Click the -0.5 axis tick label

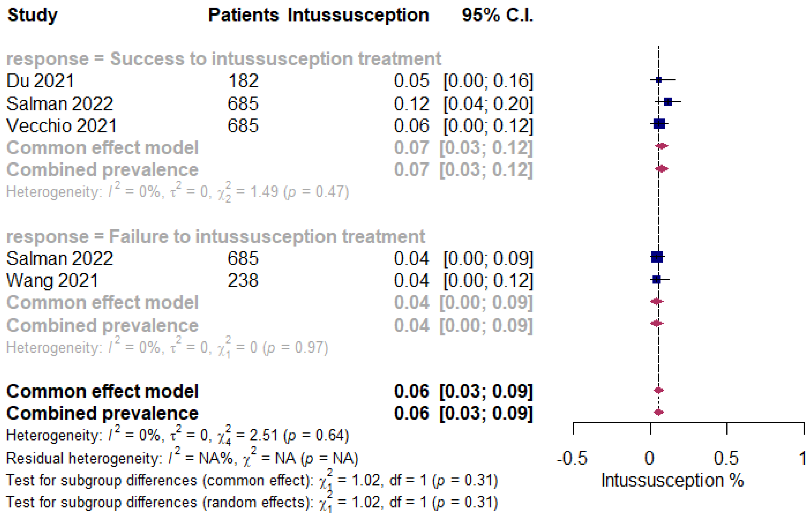[x=572, y=458]
